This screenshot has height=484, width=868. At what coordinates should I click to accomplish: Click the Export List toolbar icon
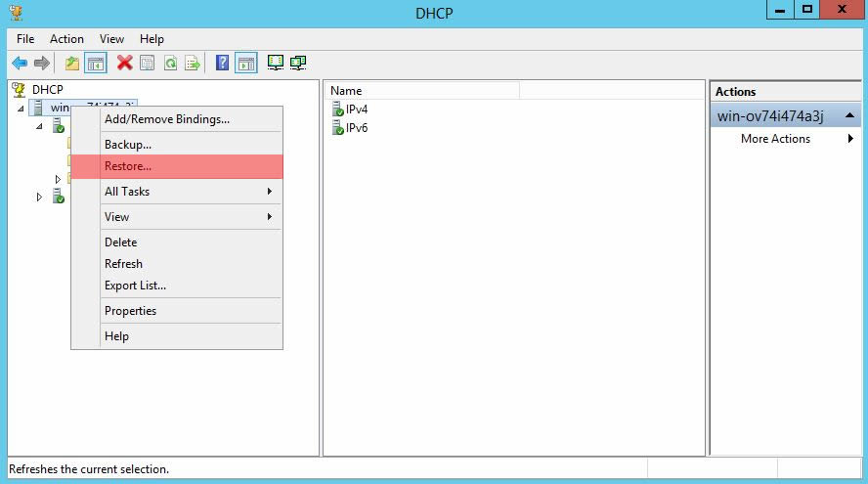point(194,64)
